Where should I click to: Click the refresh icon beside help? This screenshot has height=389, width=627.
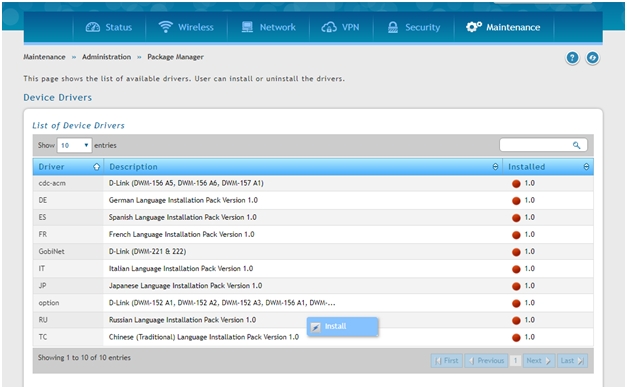click(x=593, y=58)
